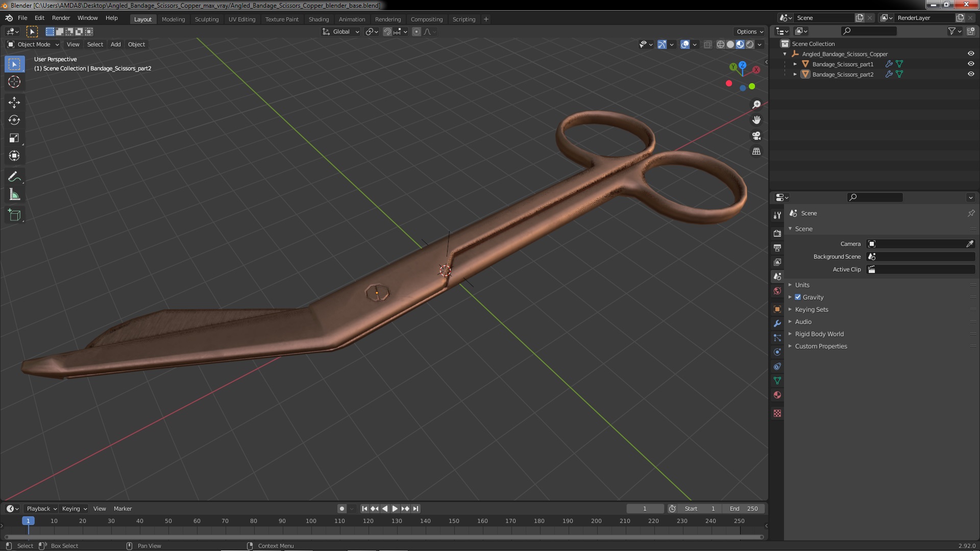Switch orthographic/perspective grid icon
This screenshot has height=551, width=980.
click(756, 152)
